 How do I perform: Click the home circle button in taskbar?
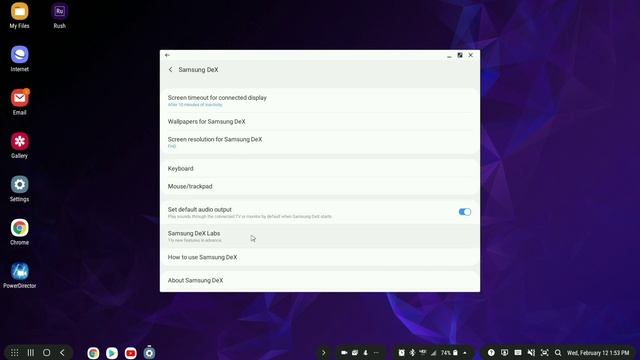(47, 353)
